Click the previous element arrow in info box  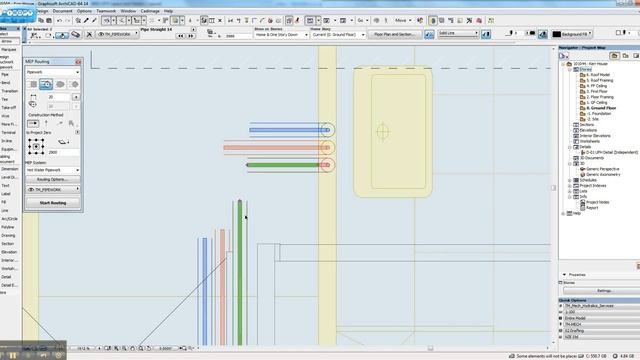point(180,36)
